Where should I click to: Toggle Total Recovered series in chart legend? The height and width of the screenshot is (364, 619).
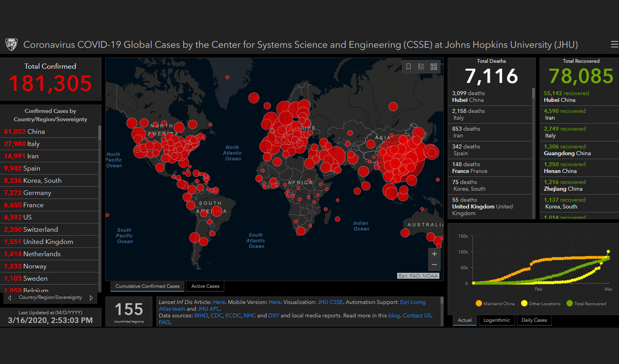pos(586,304)
